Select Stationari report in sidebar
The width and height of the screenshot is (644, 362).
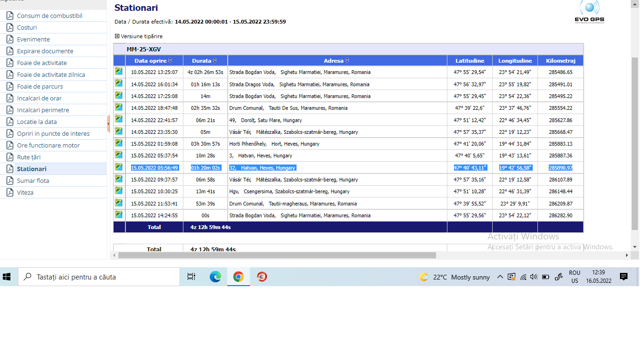coord(32,169)
